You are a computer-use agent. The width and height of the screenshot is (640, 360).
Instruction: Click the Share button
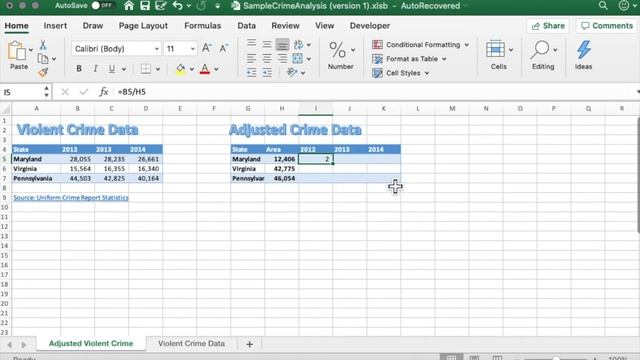[548, 26]
